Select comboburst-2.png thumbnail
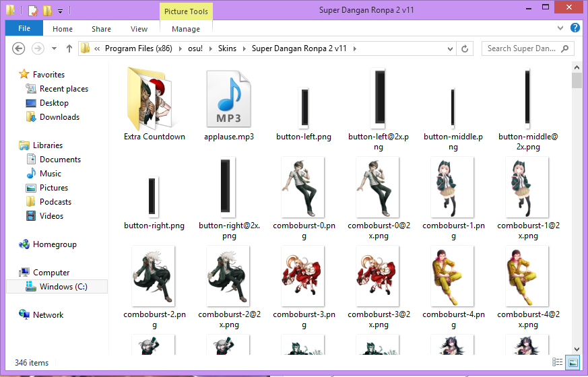 point(154,276)
